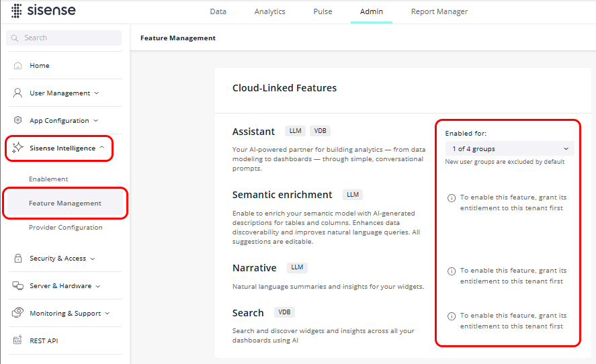Viewport: 596px width, 364px height.
Task: Click the Sisense logo
Action: (43, 11)
